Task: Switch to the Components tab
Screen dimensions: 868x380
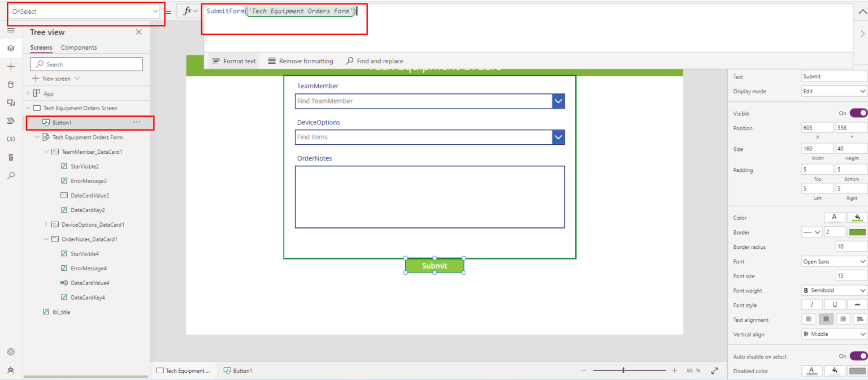Action: pos(79,47)
